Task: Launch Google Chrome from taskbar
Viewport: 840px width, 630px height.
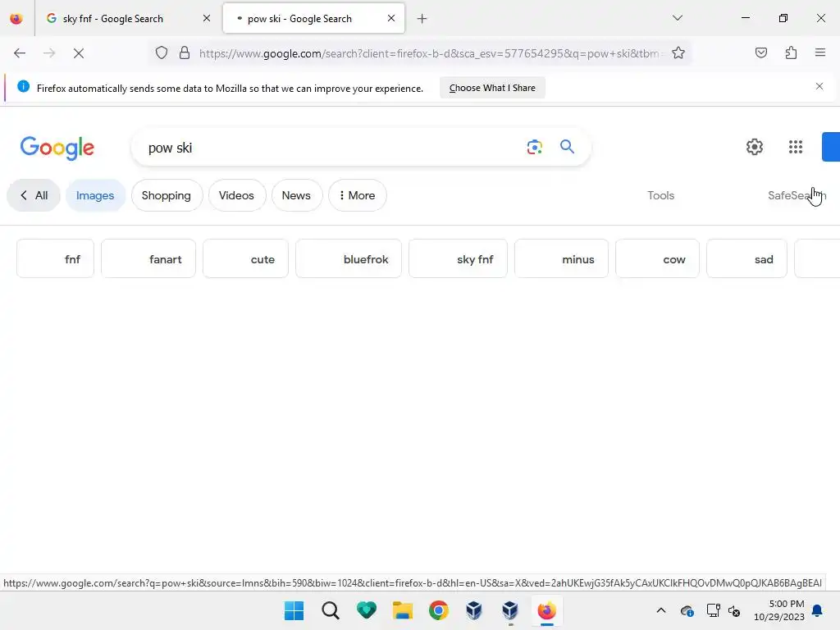Action: point(438,610)
